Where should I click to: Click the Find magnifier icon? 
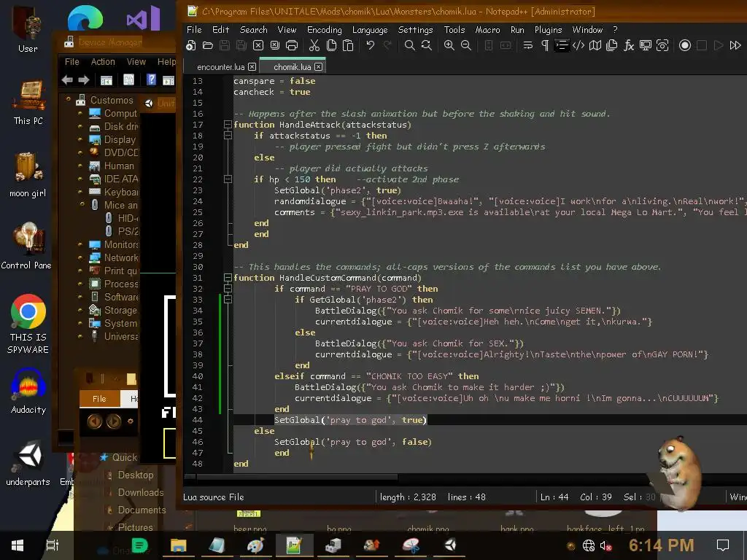(x=409, y=45)
